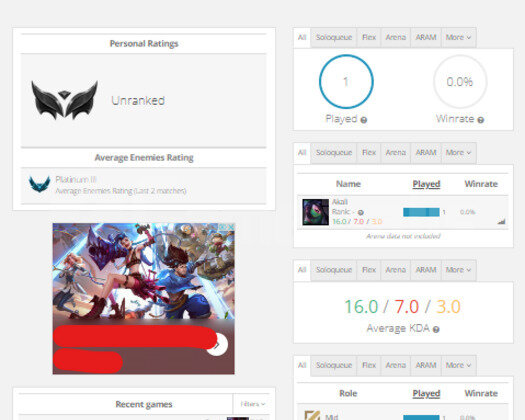This screenshot has width=525, height=420.
Task: Open the Filters dropdown beside Recent games
Action: point(253,404)
